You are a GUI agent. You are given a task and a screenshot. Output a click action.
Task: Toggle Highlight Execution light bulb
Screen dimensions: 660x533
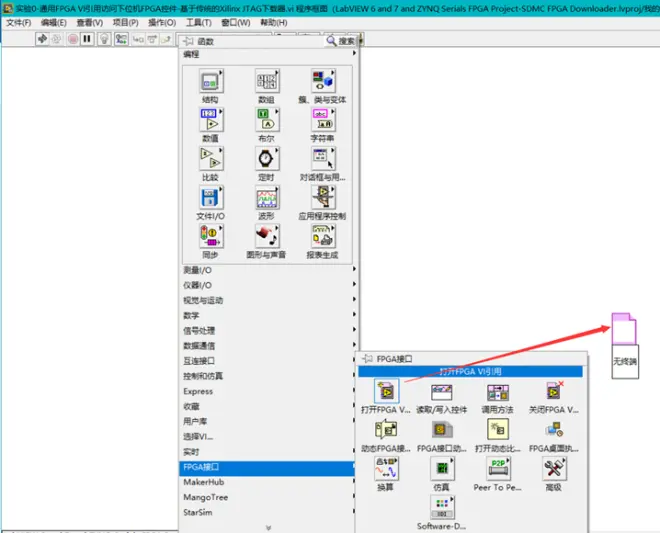104,39
